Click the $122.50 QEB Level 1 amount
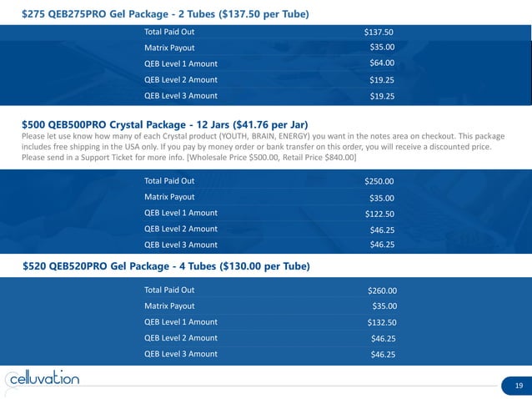Viewport: 532px width, 399px height. coord(379,214)
